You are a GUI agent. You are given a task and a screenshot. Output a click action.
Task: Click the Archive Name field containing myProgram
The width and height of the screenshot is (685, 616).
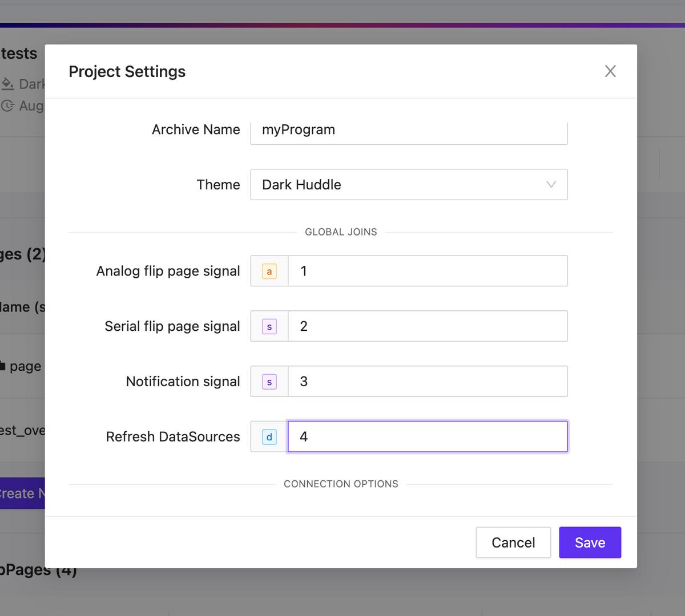pos(409,130)
